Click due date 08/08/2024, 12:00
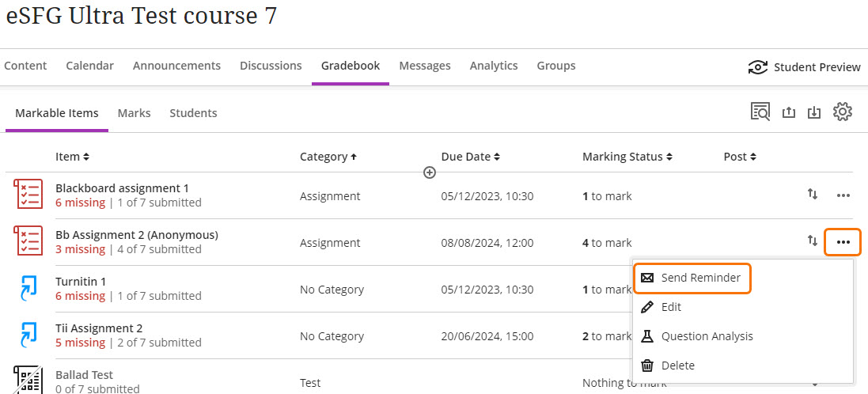Viewport: 868px width, 394px height. 487,242
